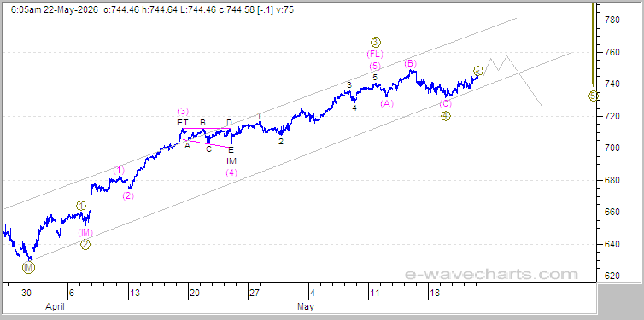Viewport: 644px width, 320px height.
Task: Select the pink (A) wave label
Action: [x=386, y=103]
